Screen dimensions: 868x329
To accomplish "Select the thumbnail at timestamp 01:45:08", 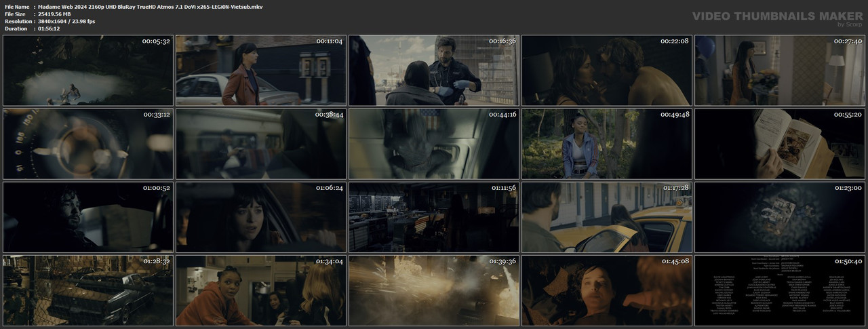I will click(x=607, y=290).
